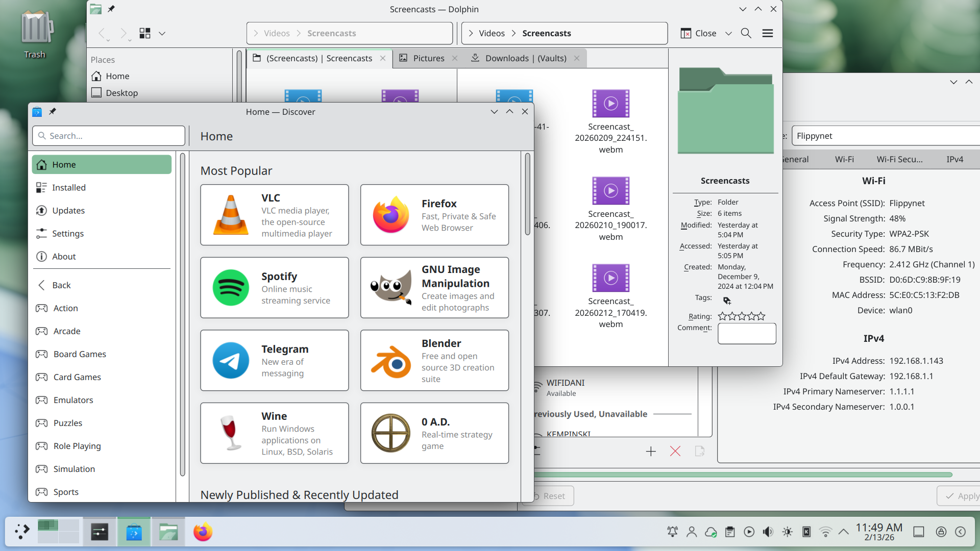Toggle pin on Dolphin window titlebar
The width and height of the screenshot is (980, 551).
111,9
